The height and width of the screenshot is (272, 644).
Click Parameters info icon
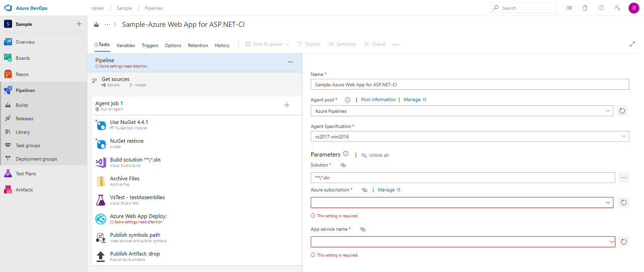click(x=346, y=154)
